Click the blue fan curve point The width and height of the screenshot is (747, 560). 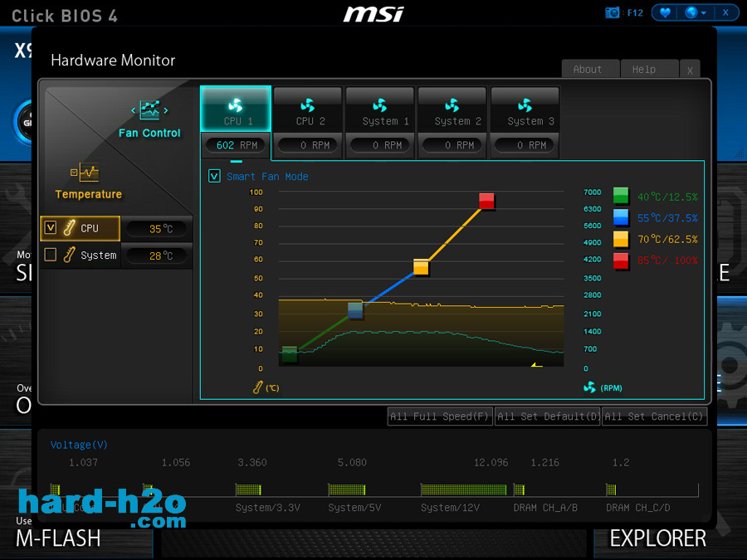click(355, 310)
